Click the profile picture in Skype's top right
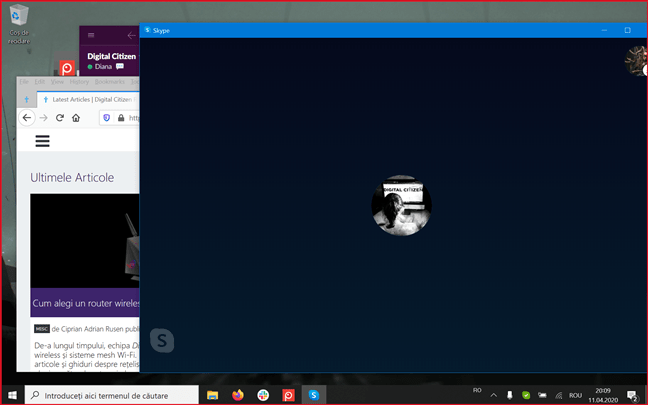This screenshot has width=648, height=405. click(636, 61)
